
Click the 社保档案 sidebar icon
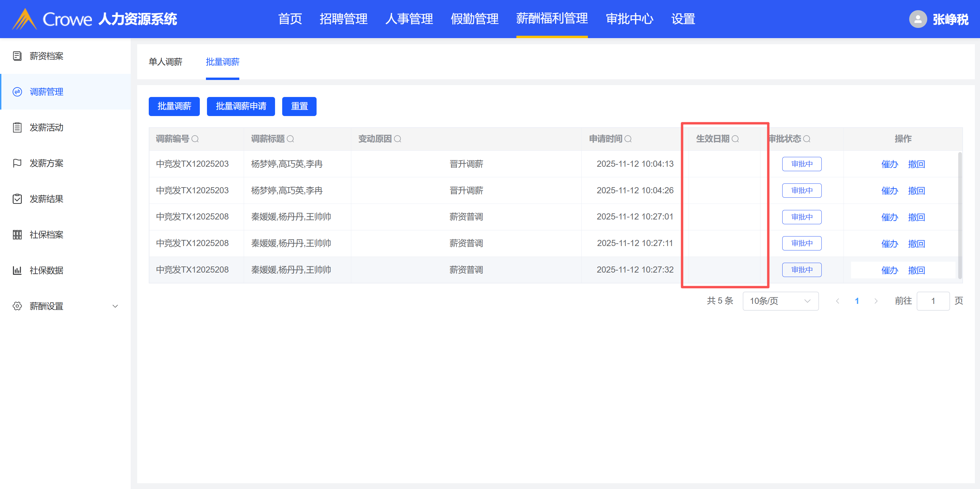click(17, 234)
